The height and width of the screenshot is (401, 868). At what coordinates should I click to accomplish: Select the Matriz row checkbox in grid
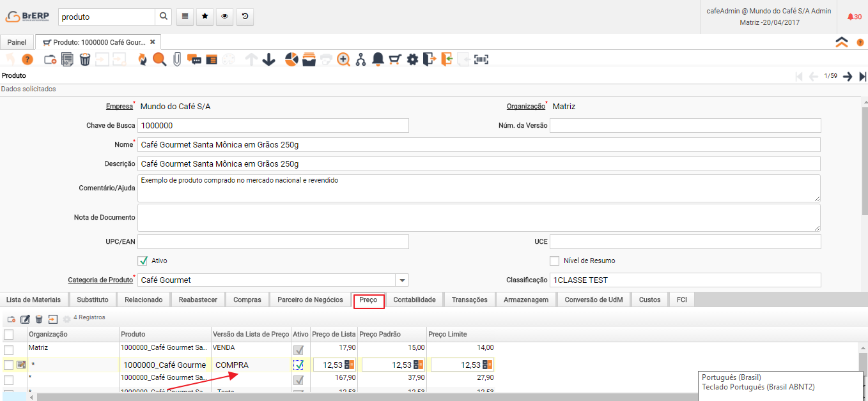coord(8,349)
